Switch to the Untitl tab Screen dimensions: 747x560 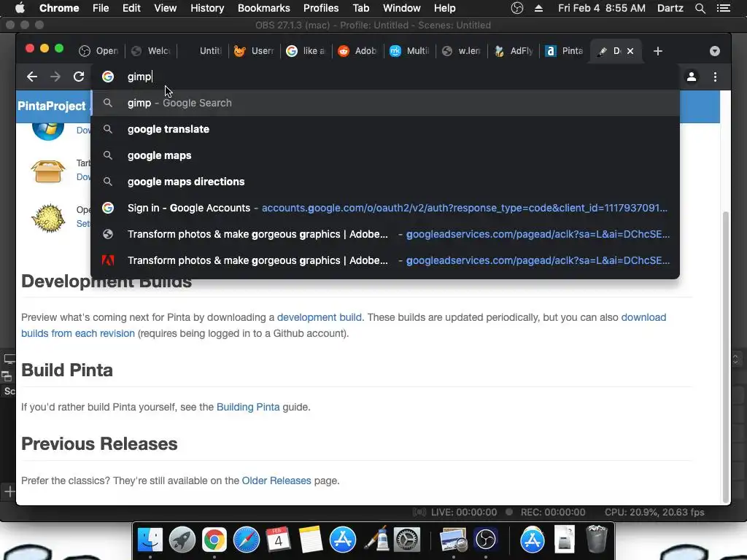203,51
